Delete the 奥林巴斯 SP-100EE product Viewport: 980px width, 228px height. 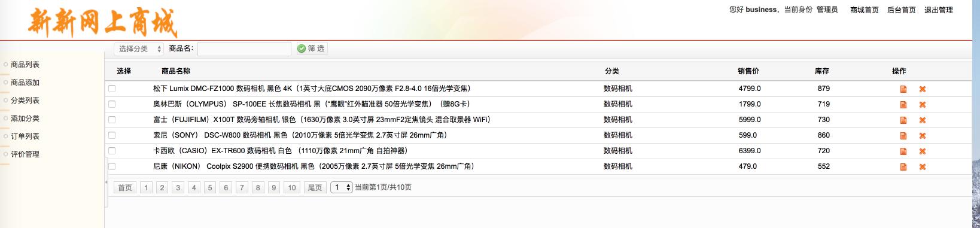tap(923, 105)
